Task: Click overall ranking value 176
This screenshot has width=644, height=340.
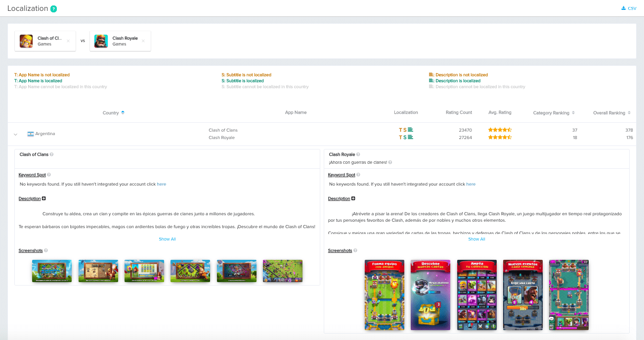Action: tap(629, 138)
